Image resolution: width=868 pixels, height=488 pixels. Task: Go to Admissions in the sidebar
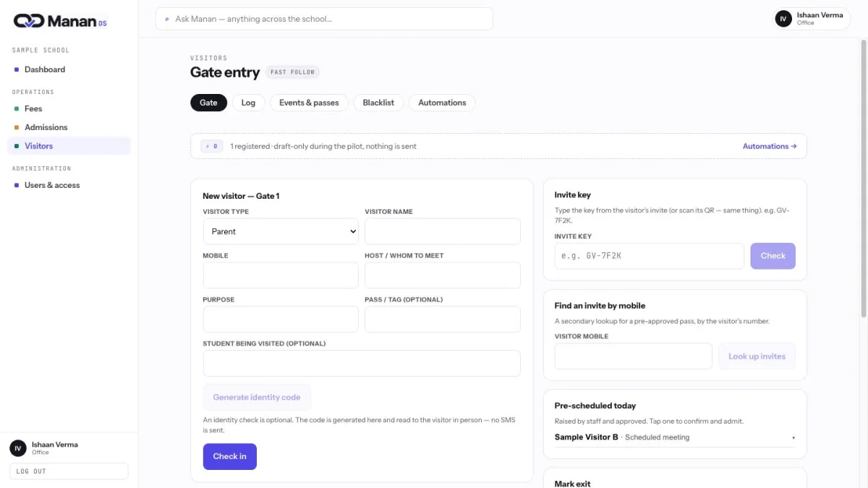click(x=69, y=127)
